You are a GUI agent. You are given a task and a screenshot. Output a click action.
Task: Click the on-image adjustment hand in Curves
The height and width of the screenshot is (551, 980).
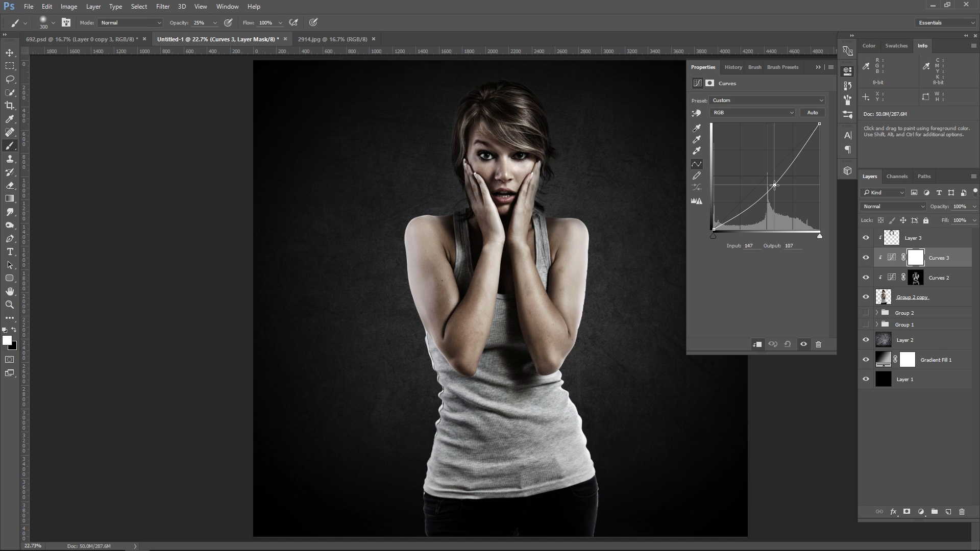pyautogui.click(x=696, y=113)
